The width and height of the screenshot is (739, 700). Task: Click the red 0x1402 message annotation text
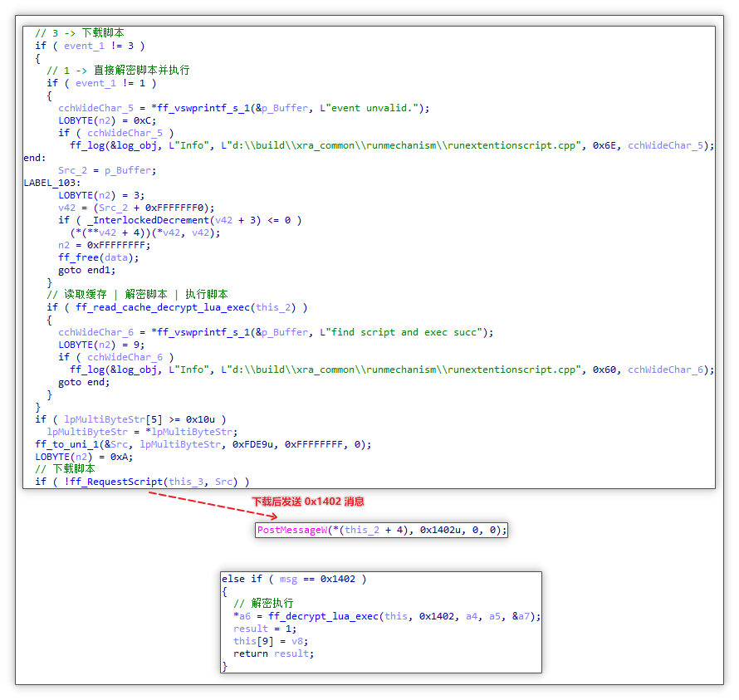308,502
